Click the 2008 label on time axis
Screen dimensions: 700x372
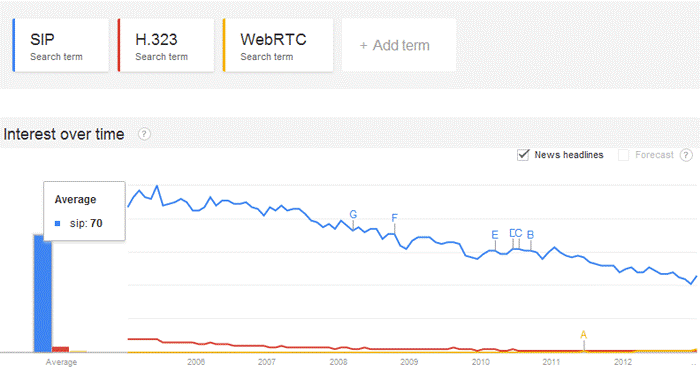pyautogui.click(x=338, y=362)
